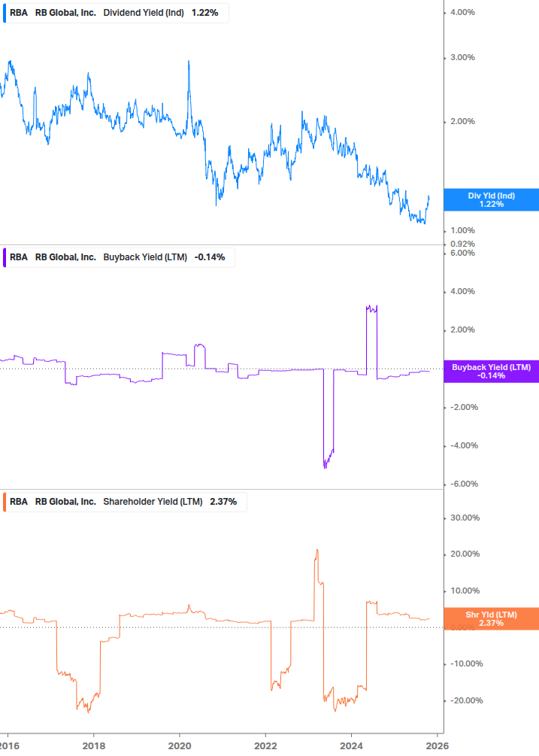Click the orange Shareholder Yield legend color bar
Image resolution: width=539 pixels, height=756 pixels.
tap(5, 502)
